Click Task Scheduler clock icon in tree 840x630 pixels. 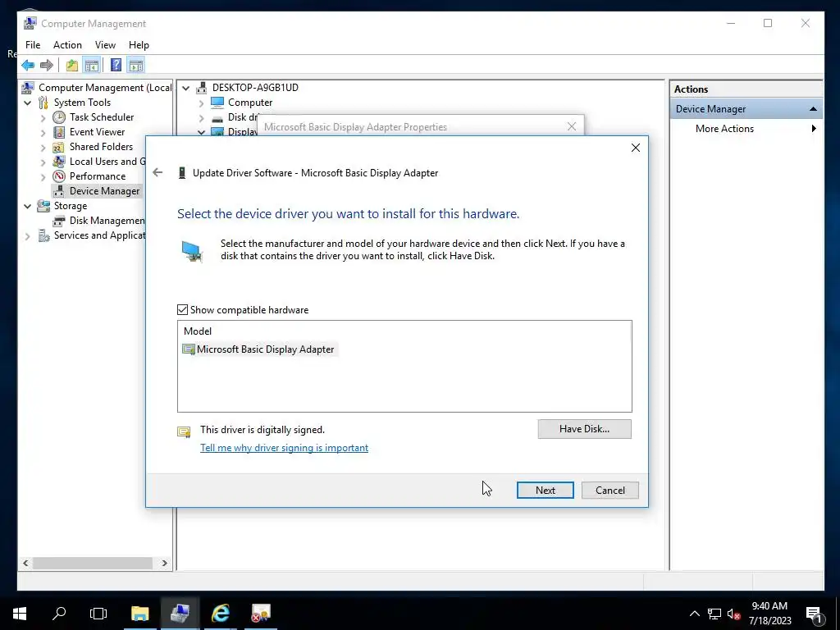(59, 117)
